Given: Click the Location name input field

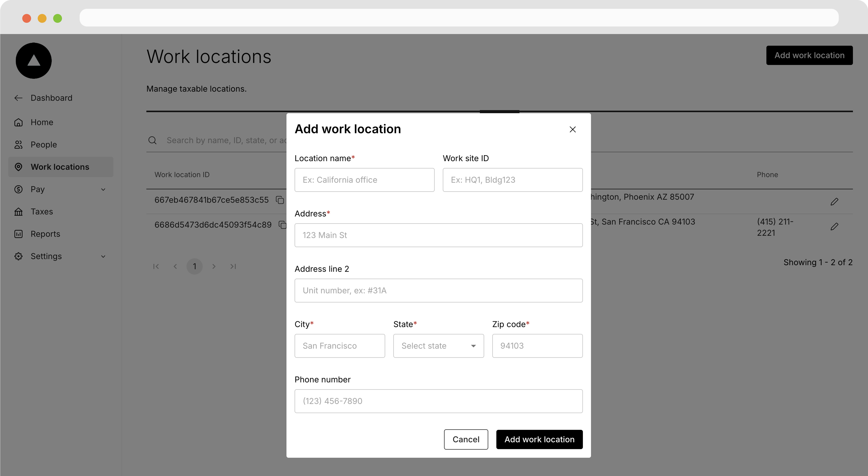Looking at the screenshot, I should tap(364, 180).
